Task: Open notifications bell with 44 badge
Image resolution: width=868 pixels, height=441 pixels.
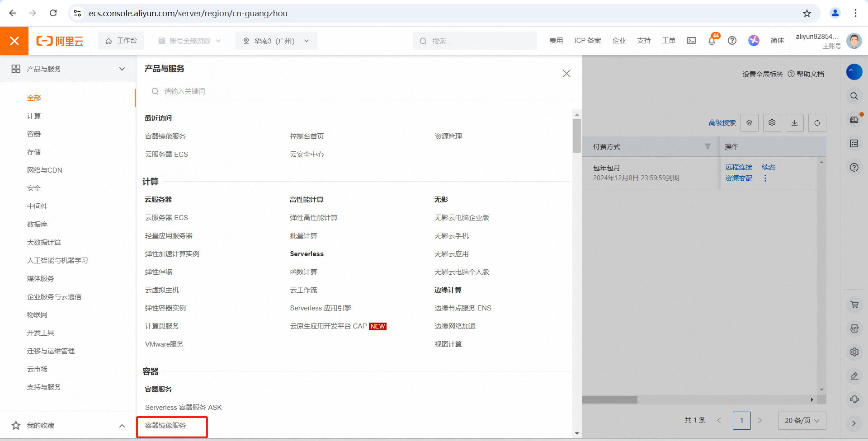Action: pyautogui.click(x=712, y=40)
